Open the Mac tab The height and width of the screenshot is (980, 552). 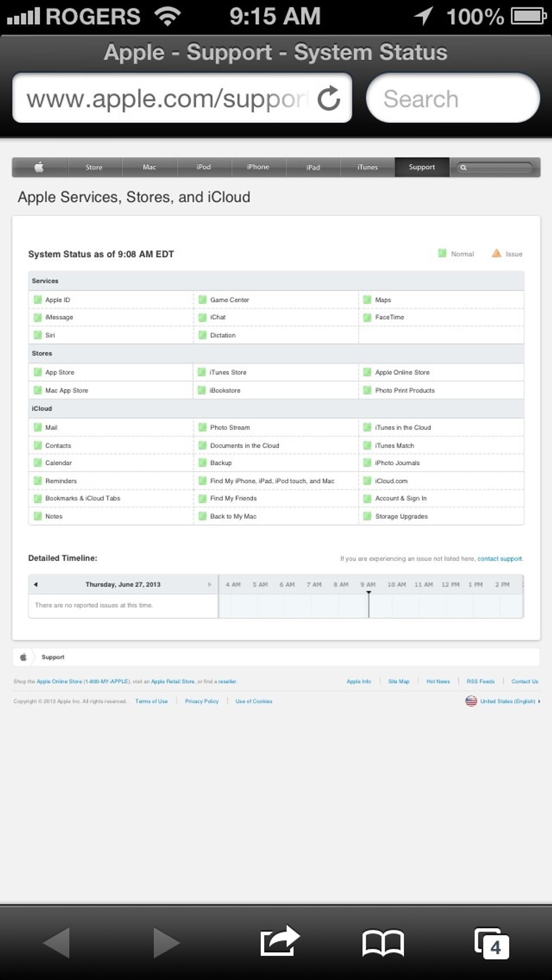(x=149, y=167)
